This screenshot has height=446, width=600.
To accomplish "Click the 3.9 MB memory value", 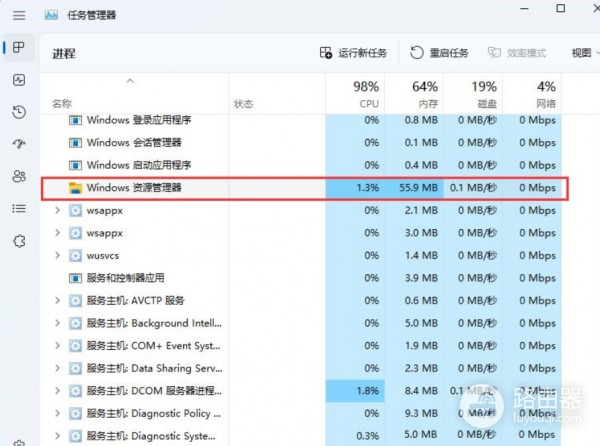I will click(421, 278).
